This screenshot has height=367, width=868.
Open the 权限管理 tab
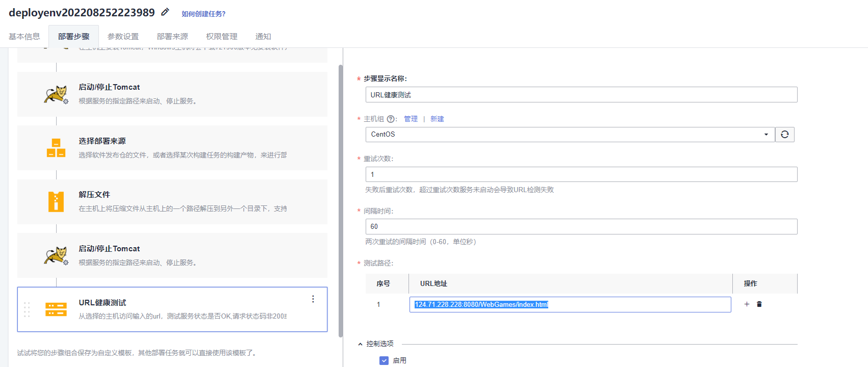click(x=222, y=37)
